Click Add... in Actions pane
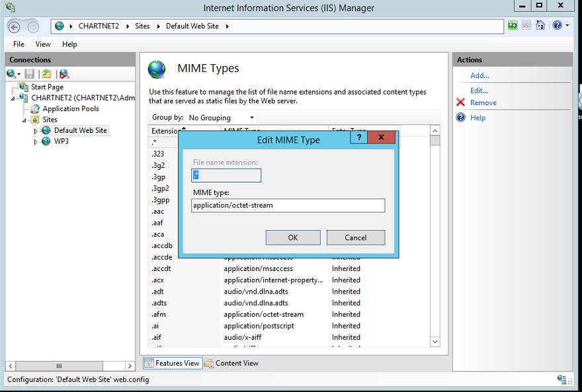Screen dimensions: 582x392 pyautogui.click(x=479, y=75)
